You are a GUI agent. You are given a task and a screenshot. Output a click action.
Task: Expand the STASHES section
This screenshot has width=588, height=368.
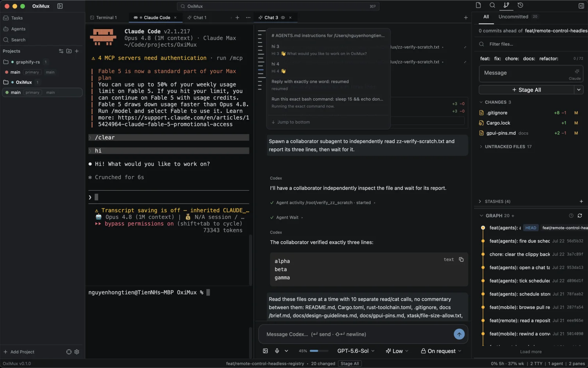[x=495, y=201]
